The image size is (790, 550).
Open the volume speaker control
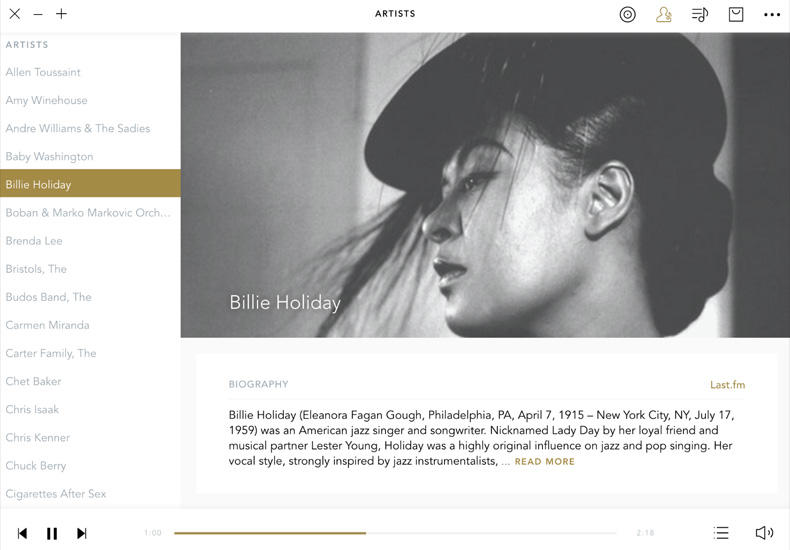click(764, 533)
